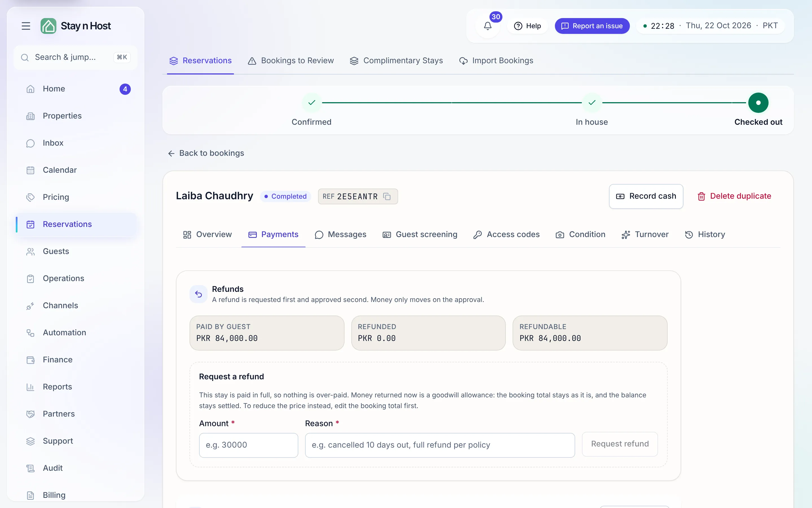Open the Messages booking tab

(x=340, y=235)
